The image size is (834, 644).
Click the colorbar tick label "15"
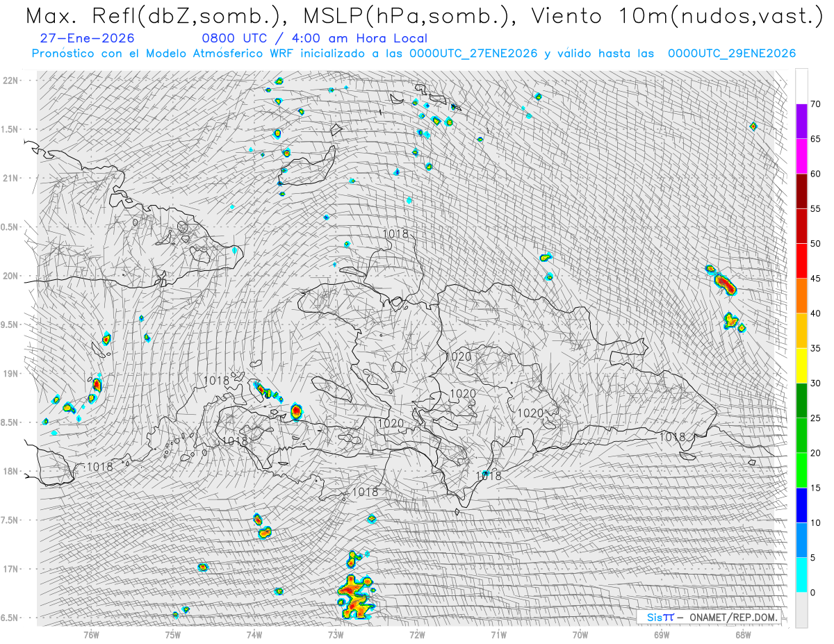tap(816, 488)
